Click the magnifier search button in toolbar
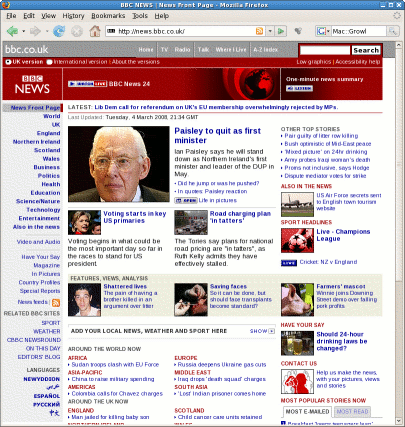Screen dimensions: 405x427 (x=393, y=31)
